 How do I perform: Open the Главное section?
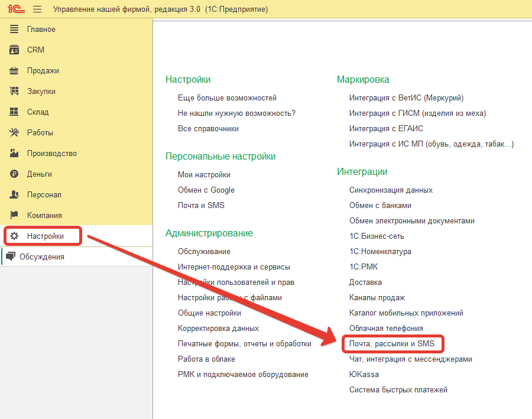coord(41,30)
